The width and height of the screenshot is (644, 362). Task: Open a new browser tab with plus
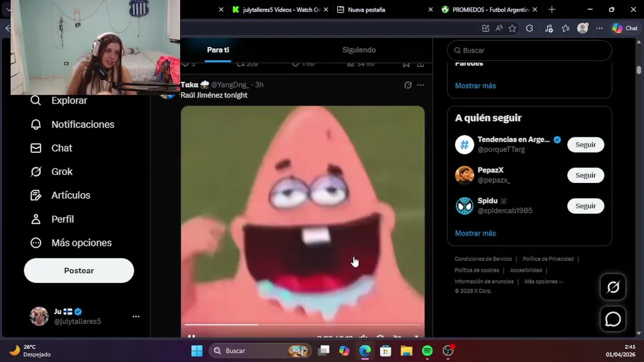coord(552,10)
